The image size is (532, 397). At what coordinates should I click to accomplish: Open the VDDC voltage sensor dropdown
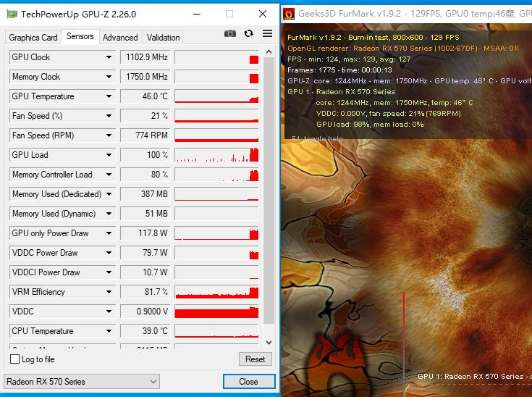[x=109, y=312]
